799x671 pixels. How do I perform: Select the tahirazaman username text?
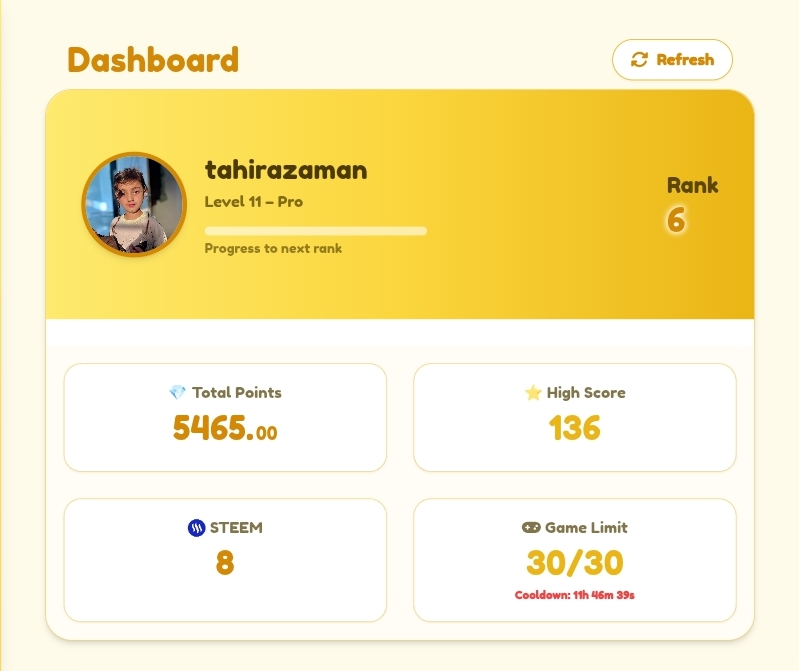(286, 170)
